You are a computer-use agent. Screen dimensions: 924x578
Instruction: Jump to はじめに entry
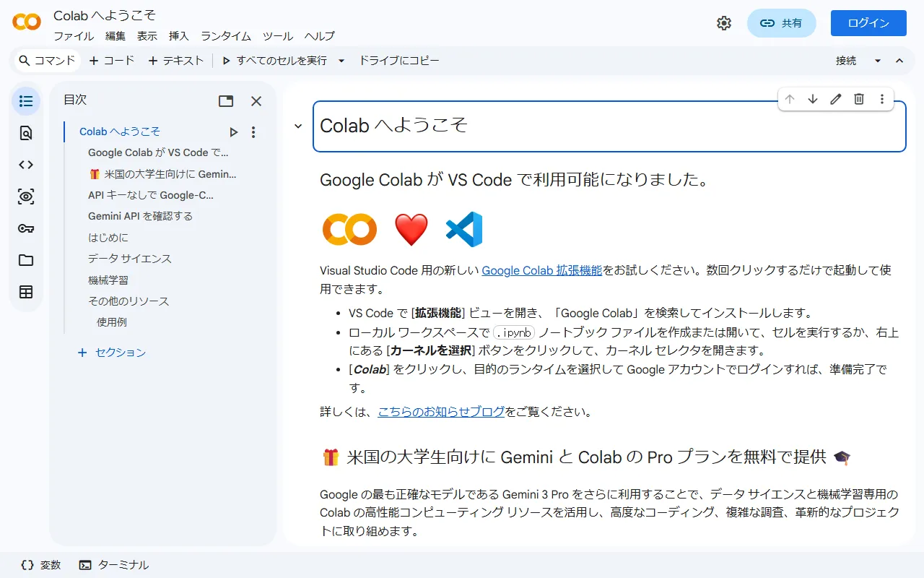coord(108,238)
